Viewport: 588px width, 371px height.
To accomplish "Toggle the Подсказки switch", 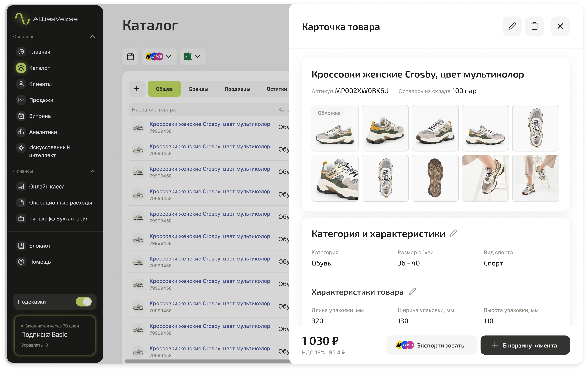I will click(x=84, y=302).
